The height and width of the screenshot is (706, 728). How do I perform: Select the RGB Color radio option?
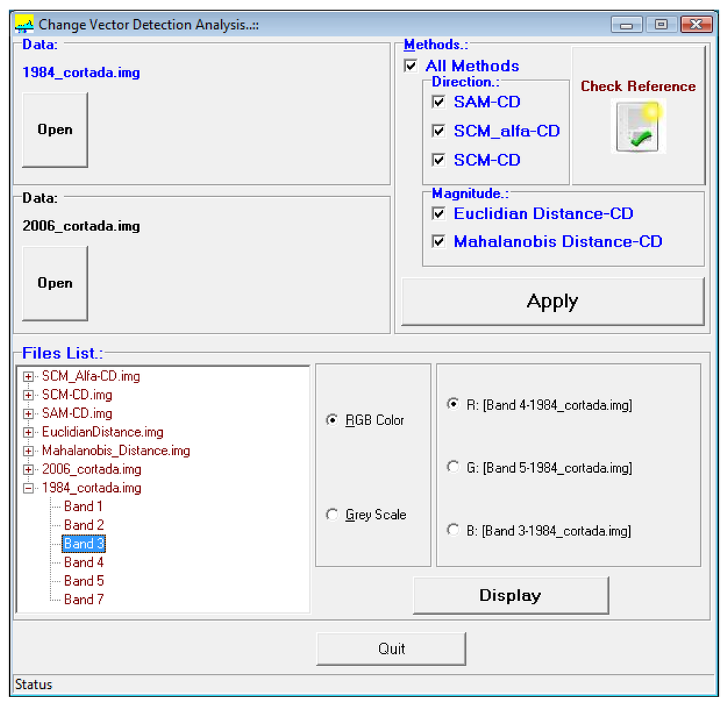(332, 420)
